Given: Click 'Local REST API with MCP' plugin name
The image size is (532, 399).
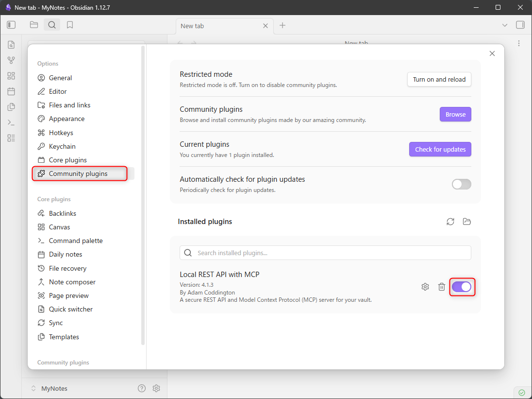Looking at the screenshot, I should (x=219, y=275).
